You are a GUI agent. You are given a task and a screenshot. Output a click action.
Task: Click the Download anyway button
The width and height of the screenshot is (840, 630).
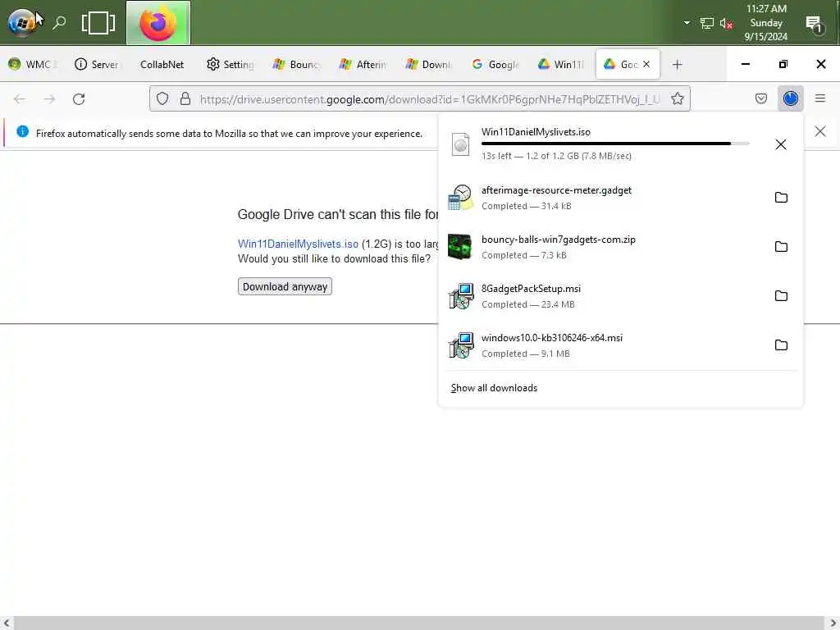tap(285, 286)
